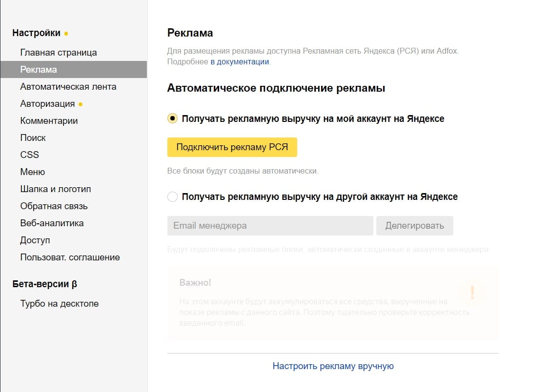Open the Меню settings item
This screenshot has width=549, height=392.
(x=32, y=172)
